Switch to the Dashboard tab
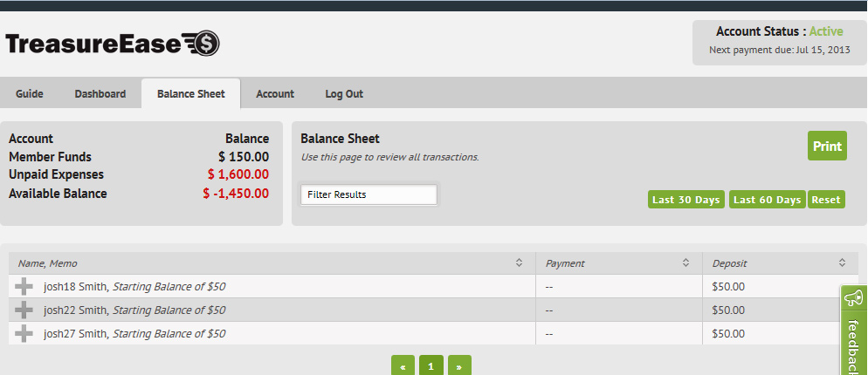The height and width of the screenshot is (375, 868). coord(100,94)
